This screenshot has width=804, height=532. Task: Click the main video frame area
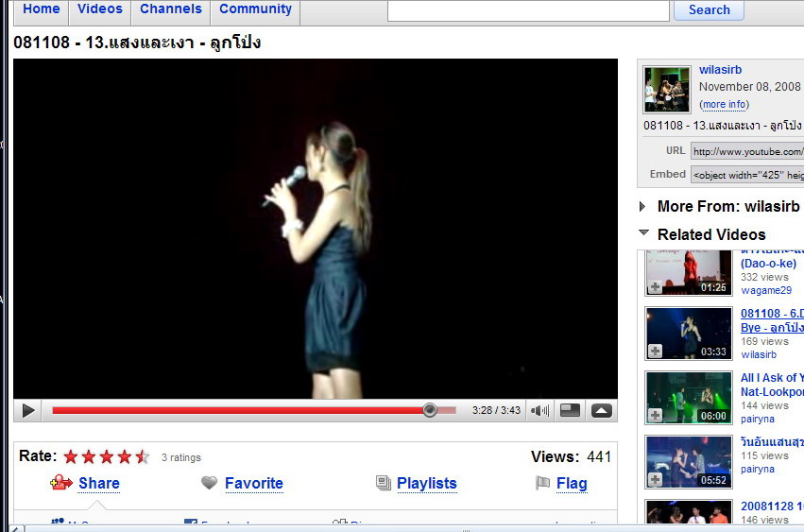pyautogui.click(x=316, y=229)
